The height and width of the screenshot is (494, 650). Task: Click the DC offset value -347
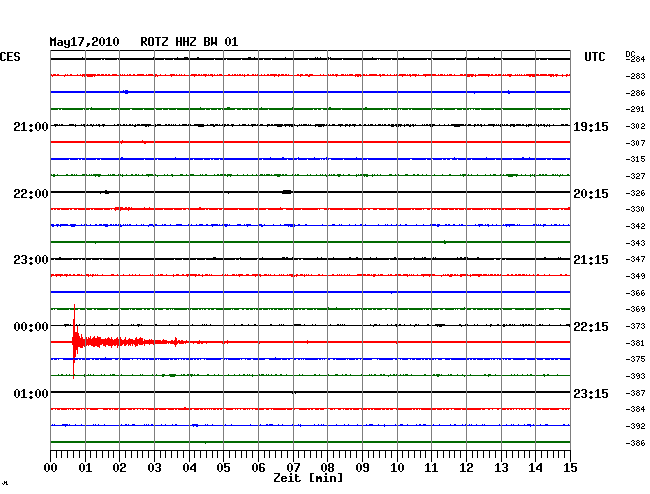[x=635, y=259]
